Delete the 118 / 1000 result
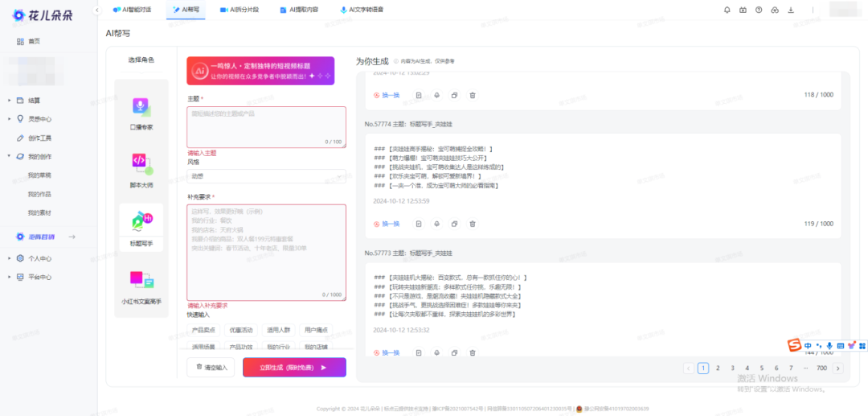The image size is (868, 416). [x=473, y=95]
